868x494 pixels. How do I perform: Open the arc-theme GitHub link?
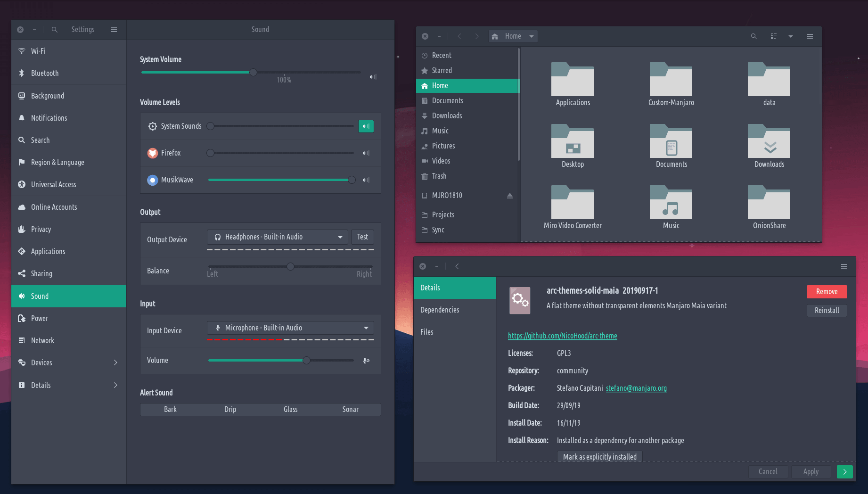[562, 336]
